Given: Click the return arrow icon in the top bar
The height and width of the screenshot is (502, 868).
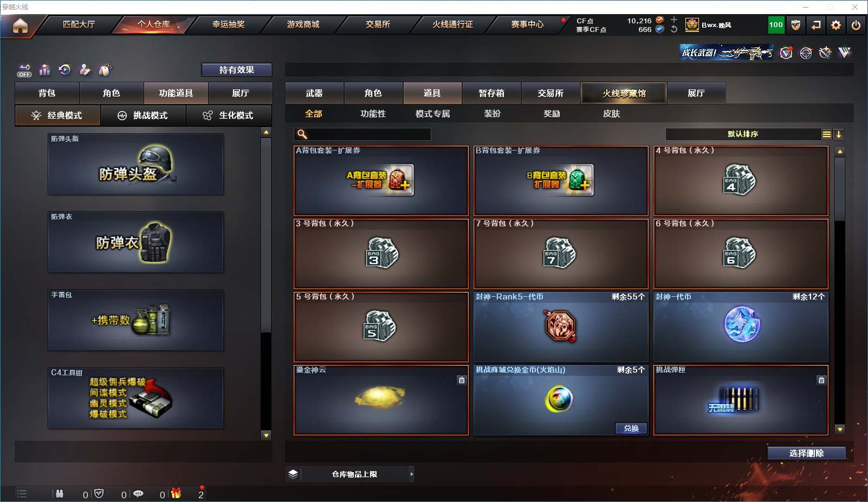Looking at the screenshot, I should (x=816, y=25).
